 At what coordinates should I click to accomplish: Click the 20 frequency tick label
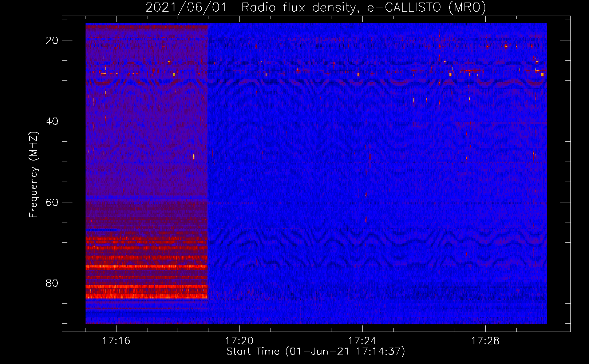coord(52,40)
